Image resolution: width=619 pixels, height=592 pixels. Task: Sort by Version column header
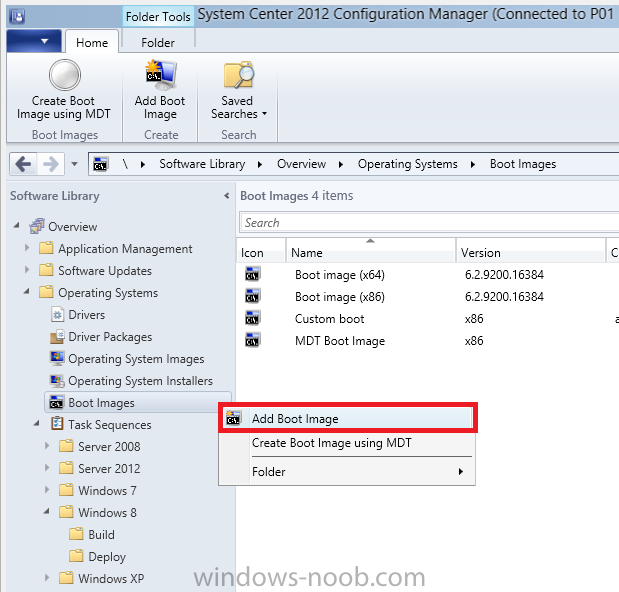(x=531, y=250)
